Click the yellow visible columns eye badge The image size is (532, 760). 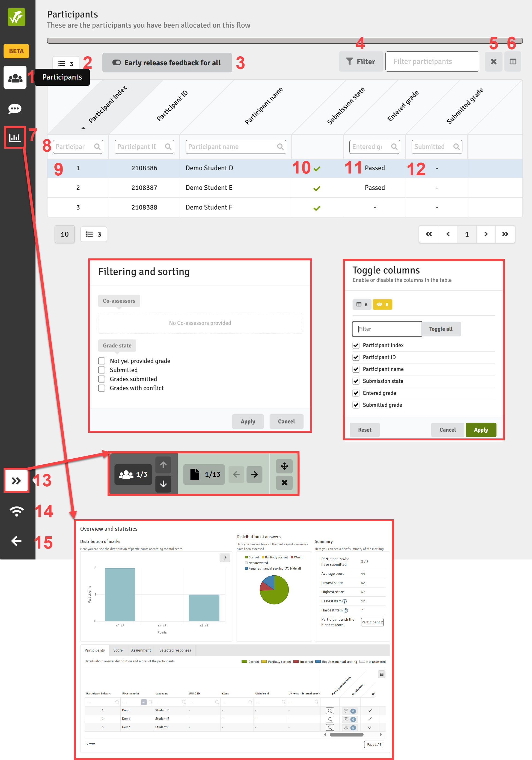382,305
